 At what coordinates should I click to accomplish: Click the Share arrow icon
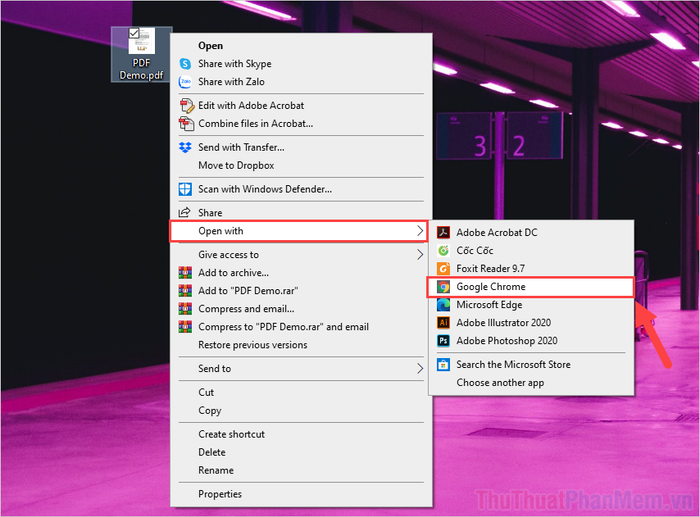click(185, 213)
